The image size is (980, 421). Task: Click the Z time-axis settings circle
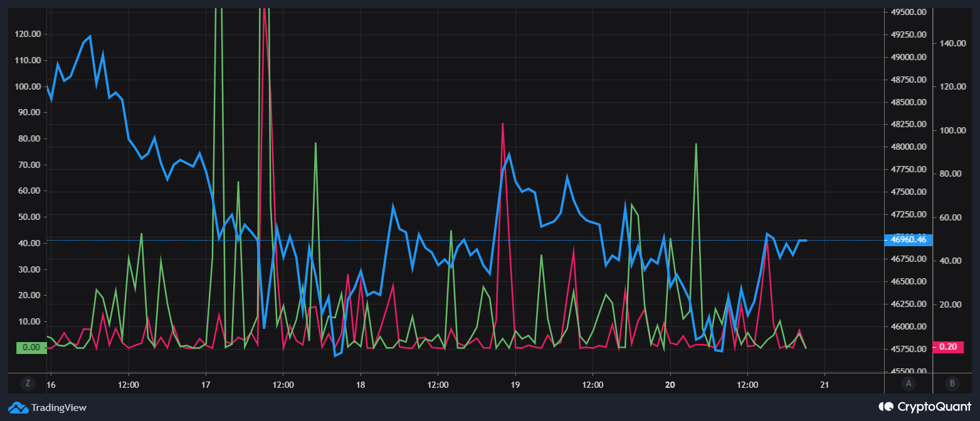(x=28, y=383)
